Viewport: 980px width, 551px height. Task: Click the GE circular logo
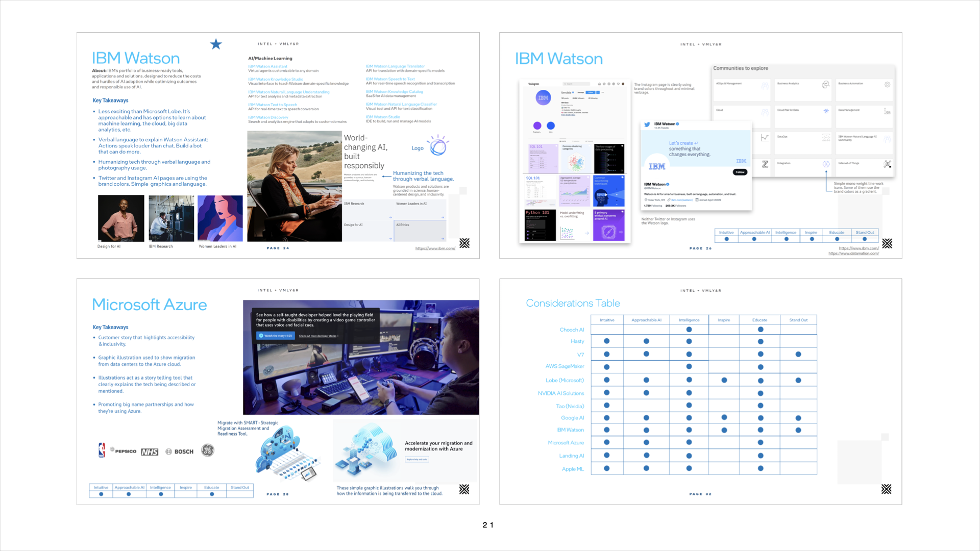[x=208, y=450]
